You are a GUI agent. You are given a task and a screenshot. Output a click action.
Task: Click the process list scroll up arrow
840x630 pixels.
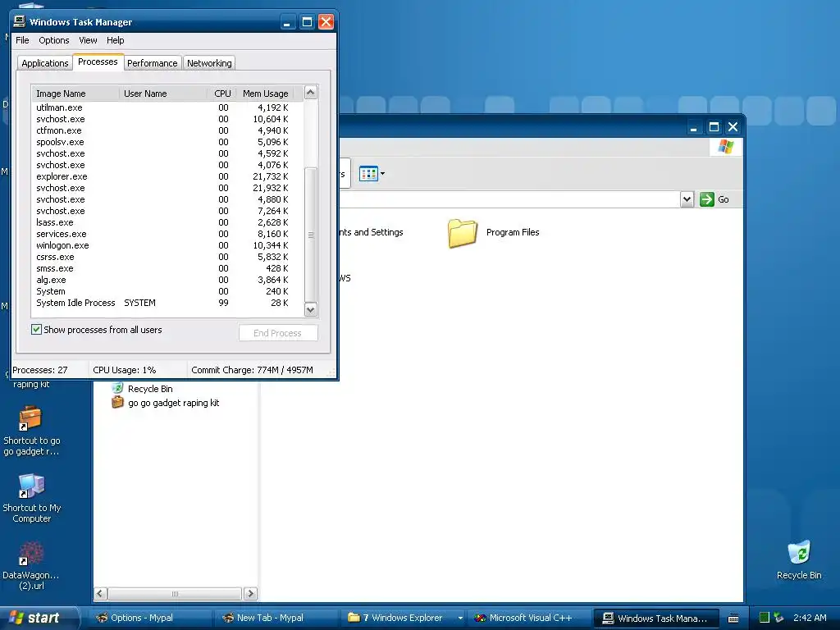pos(311,93)
